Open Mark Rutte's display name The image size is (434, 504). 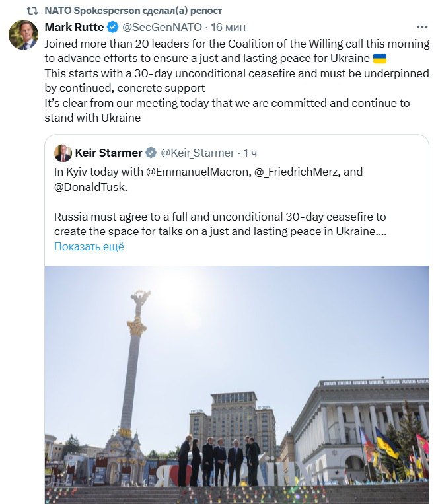pos(74,27)
